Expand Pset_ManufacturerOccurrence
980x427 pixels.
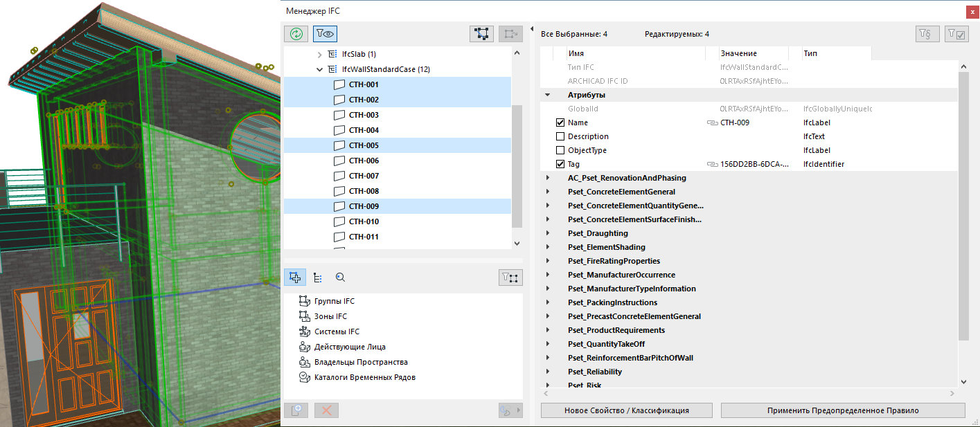coord(547,275)
